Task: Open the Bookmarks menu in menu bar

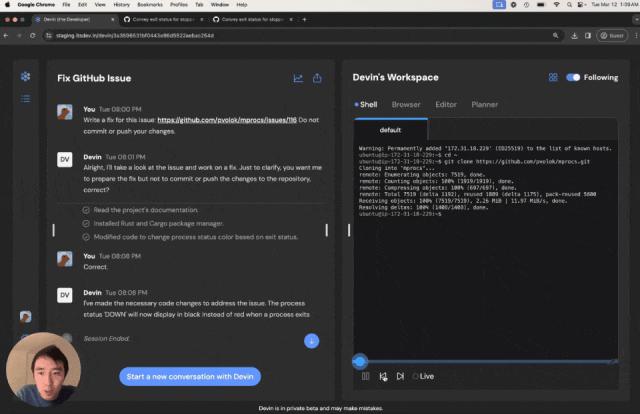Action: (150, 4)
